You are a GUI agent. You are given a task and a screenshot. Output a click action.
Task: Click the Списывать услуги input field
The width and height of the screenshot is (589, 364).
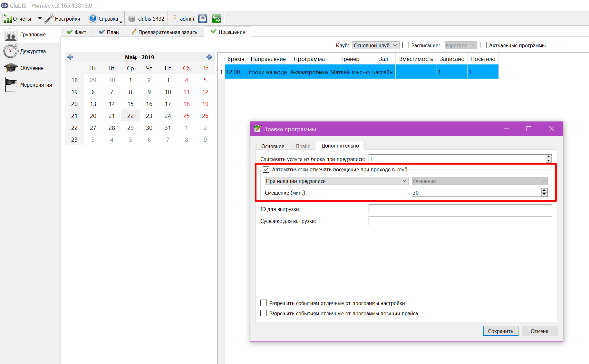(457, 159)
